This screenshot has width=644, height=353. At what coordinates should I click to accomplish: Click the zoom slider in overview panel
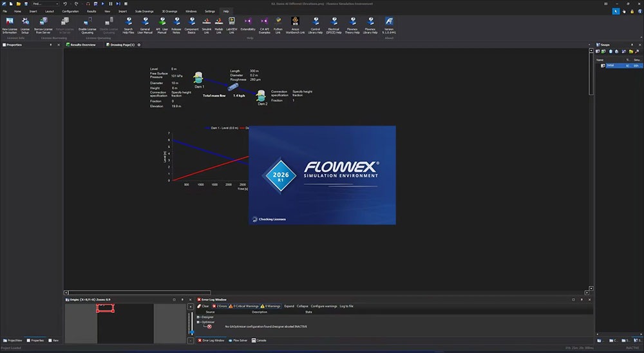coord(192,331)
